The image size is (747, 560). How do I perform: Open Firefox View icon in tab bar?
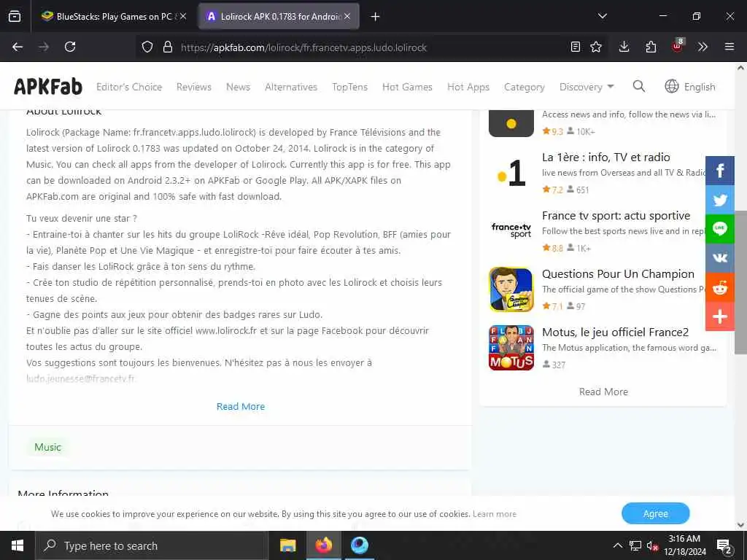point(15,16)
